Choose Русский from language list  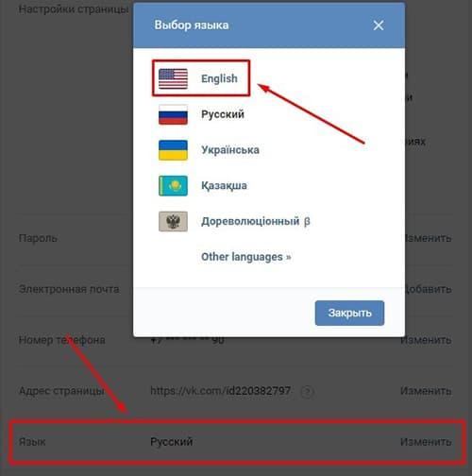(x=223, y=114)
